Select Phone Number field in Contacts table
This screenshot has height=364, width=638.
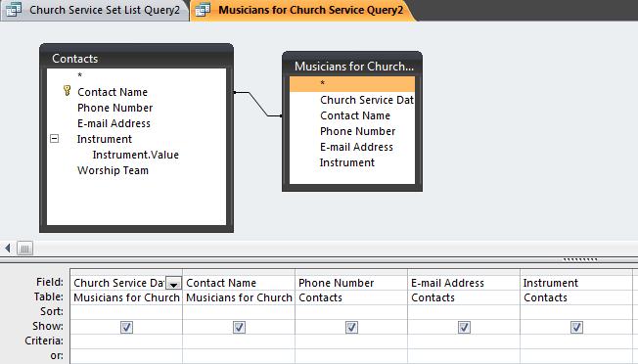115,108
